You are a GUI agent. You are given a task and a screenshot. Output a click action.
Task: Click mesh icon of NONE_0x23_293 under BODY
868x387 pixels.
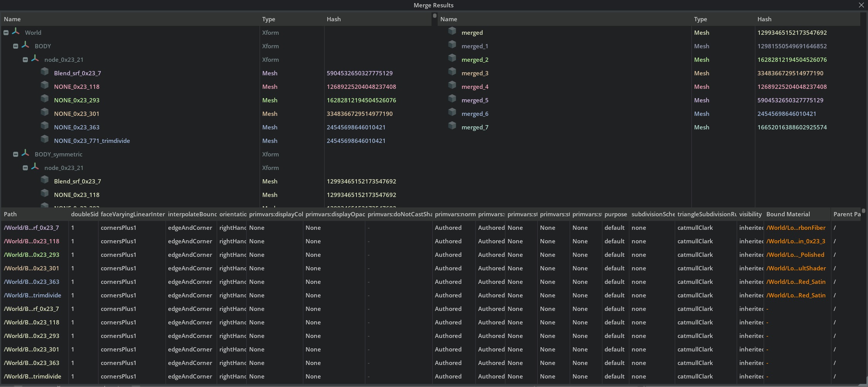pyautogui.click(x=45, y=99)
